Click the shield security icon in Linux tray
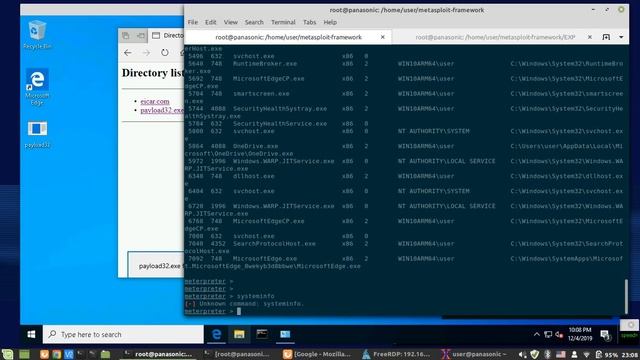This screenshot has height=360, width=640. tap(535, 354)
